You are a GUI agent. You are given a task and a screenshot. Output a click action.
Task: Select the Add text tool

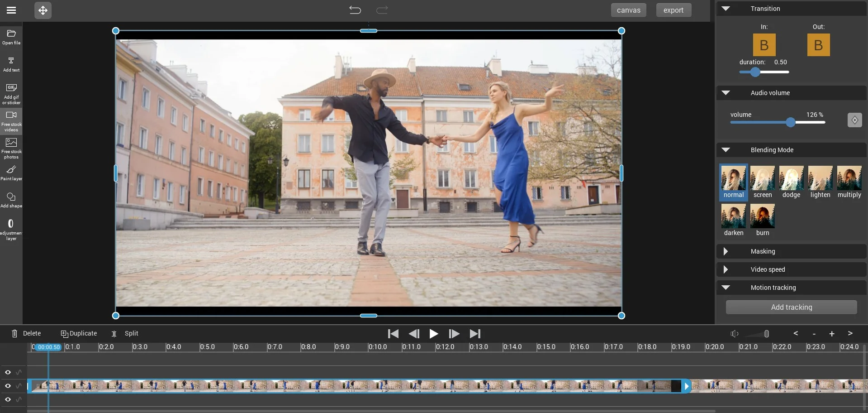[11, 64]
